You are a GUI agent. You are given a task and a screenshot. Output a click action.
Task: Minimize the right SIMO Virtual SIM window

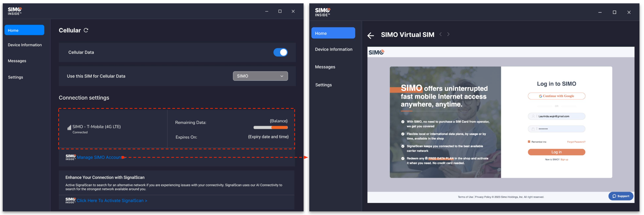600,12
